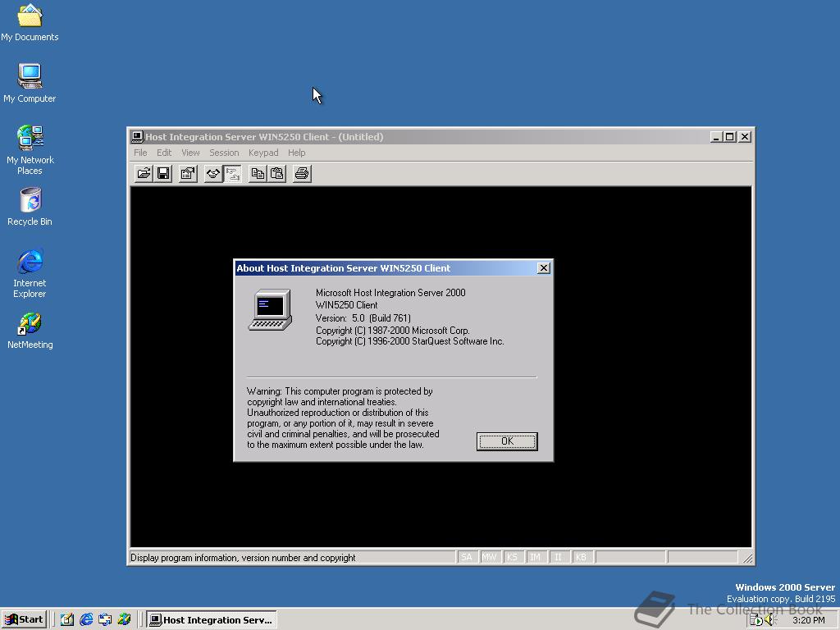This screenshot has height=630, width=840.
Task: Click the terminal computer icon in About dialog
Action: (271, 309)
